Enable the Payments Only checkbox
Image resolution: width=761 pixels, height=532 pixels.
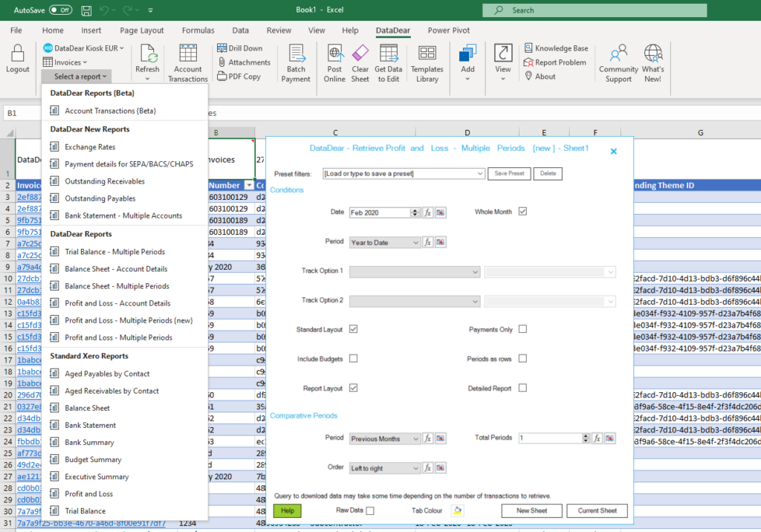pos(522,329)
